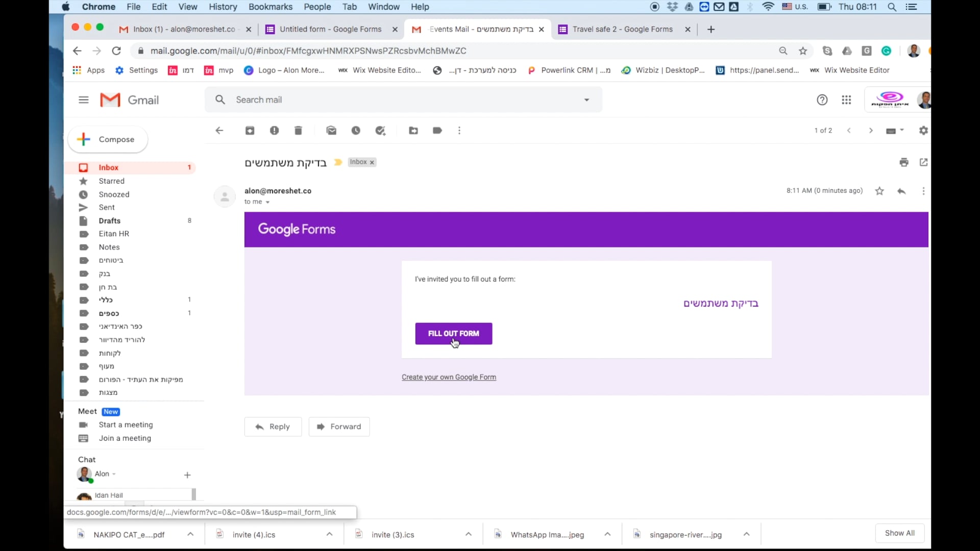This screenshot has width=980, height=551.
Task: Open the Wi-Fi menu bar icon
Action: tap(768, 7)
